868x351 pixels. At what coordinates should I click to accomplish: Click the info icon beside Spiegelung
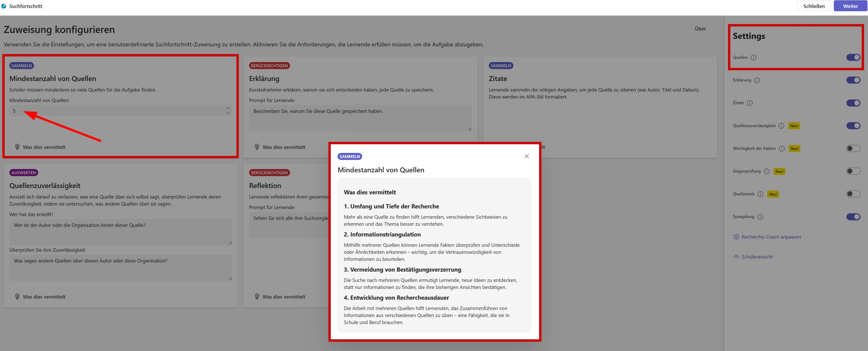tap(760, 217)
